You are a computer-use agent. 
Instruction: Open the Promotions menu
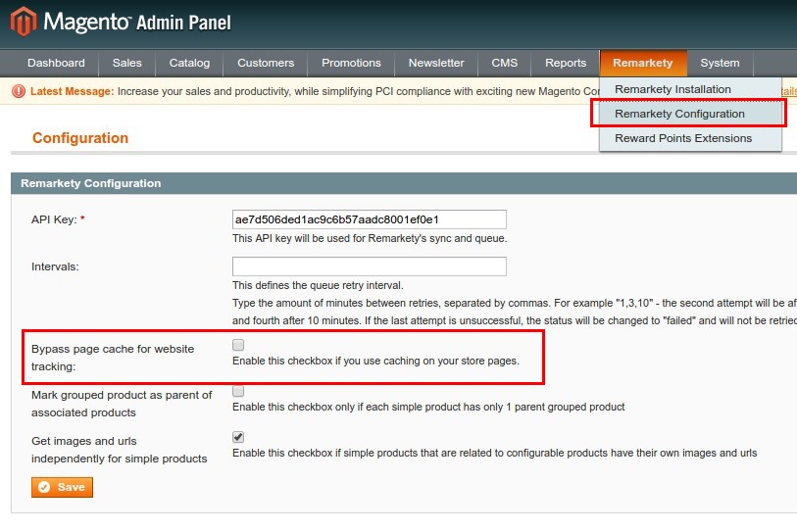(x=351, y=63)
